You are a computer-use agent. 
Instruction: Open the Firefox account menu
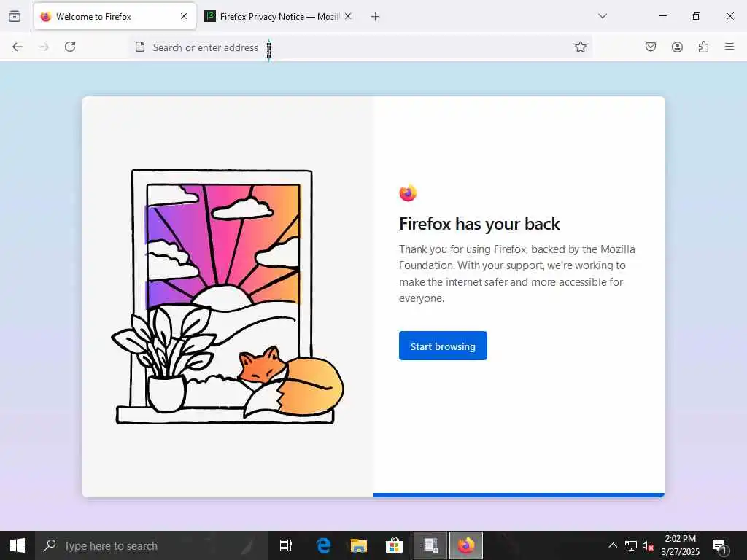677,47
